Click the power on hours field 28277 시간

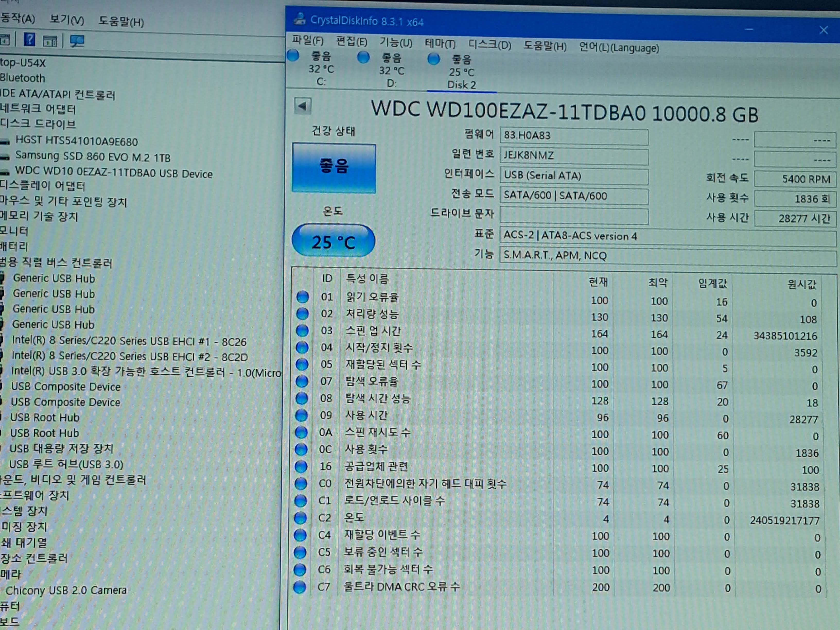click(795, 219)
